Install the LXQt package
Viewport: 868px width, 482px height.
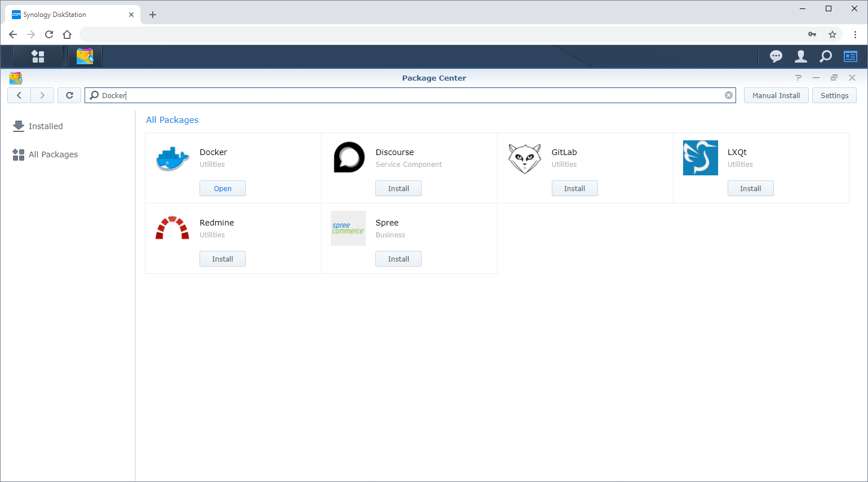pos(750,188)
